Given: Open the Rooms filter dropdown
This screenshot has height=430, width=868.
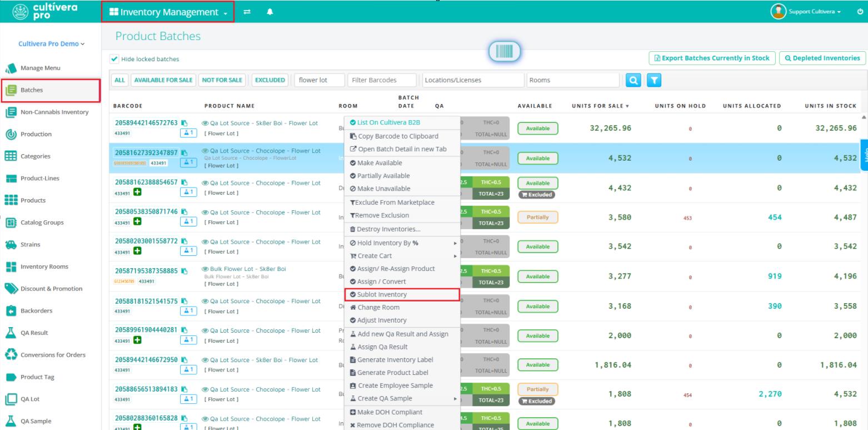Looking at the screenshot, I should [573, 80].
